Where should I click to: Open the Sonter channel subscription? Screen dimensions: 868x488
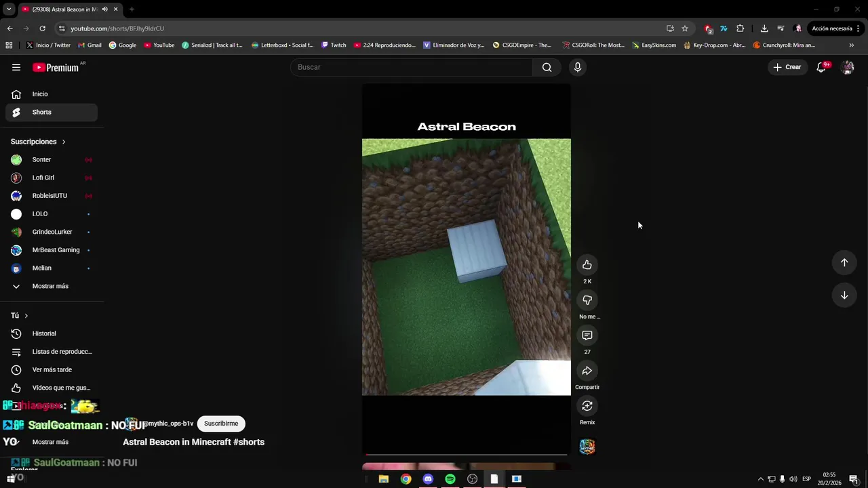pyautogui.click(x=52, y=159)
